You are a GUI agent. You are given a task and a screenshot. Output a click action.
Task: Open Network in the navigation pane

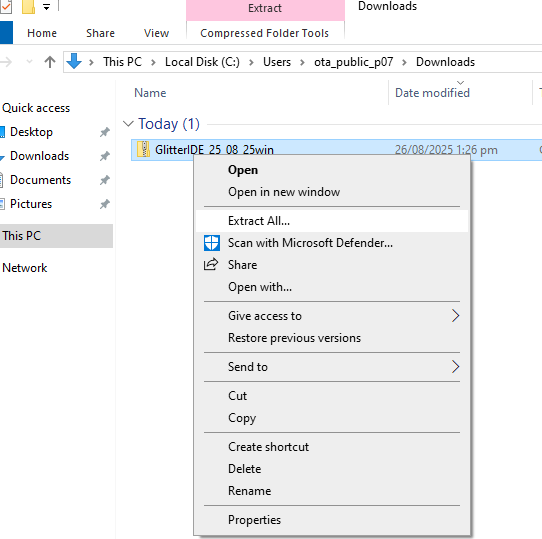[25, 268]
